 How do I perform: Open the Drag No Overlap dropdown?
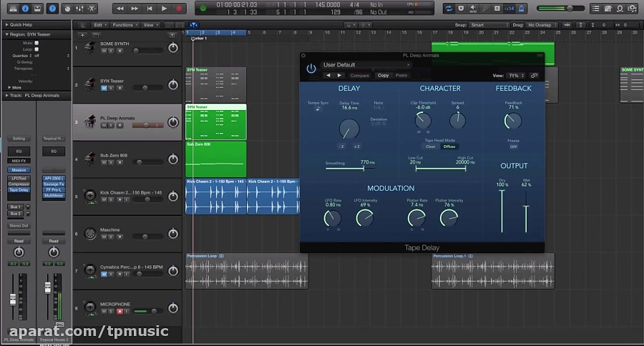pyautogui.click(x=542, y=25)
